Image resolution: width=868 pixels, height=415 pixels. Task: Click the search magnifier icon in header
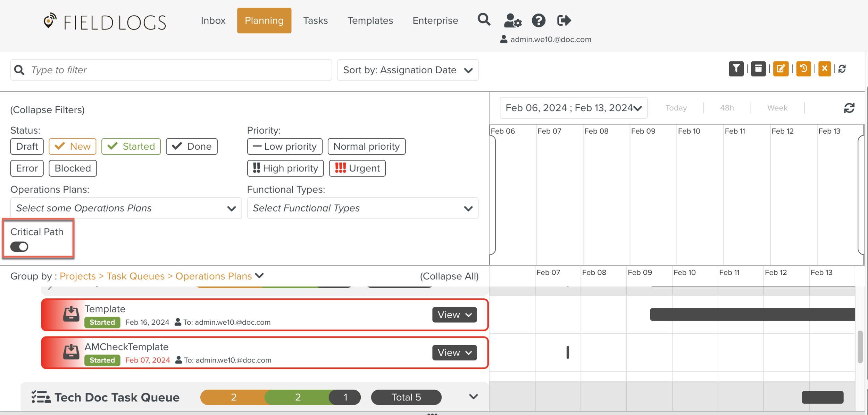[484, 20]
